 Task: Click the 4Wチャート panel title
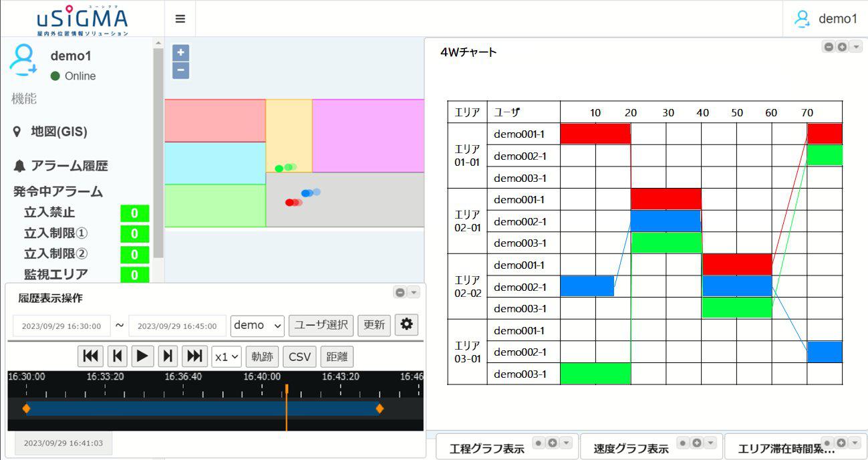click(468, 52)
